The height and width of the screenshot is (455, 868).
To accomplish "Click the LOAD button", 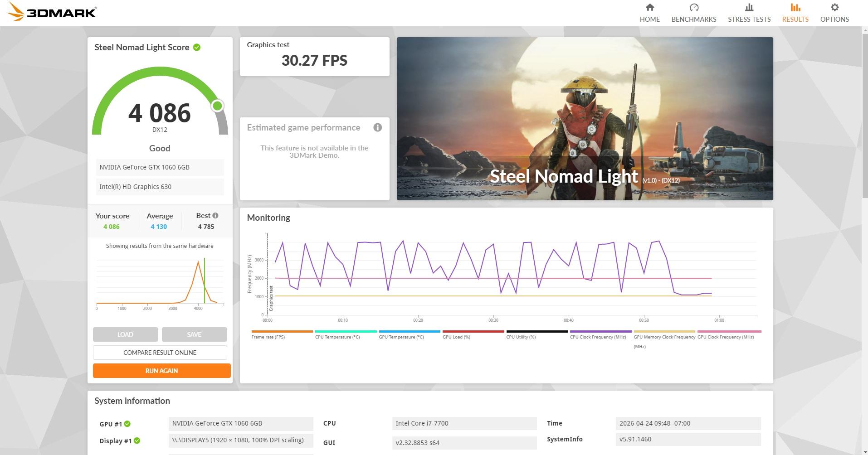I will pos(126,334).
